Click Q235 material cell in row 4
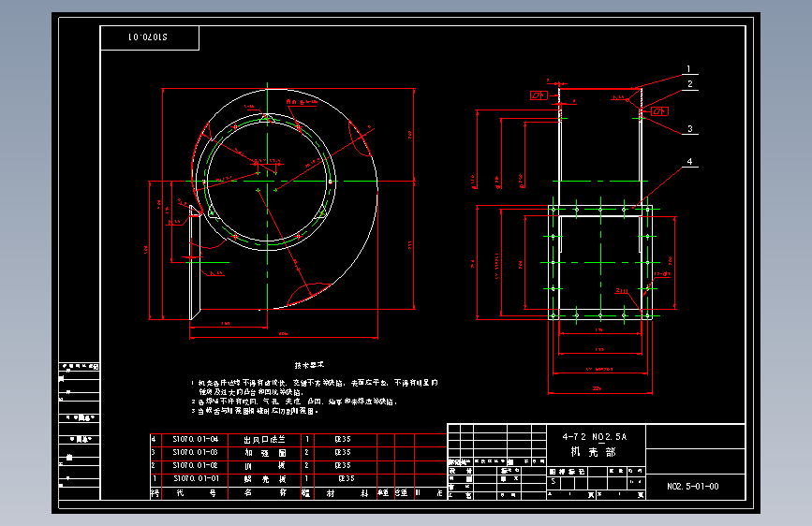 click(x=343, y=439)
